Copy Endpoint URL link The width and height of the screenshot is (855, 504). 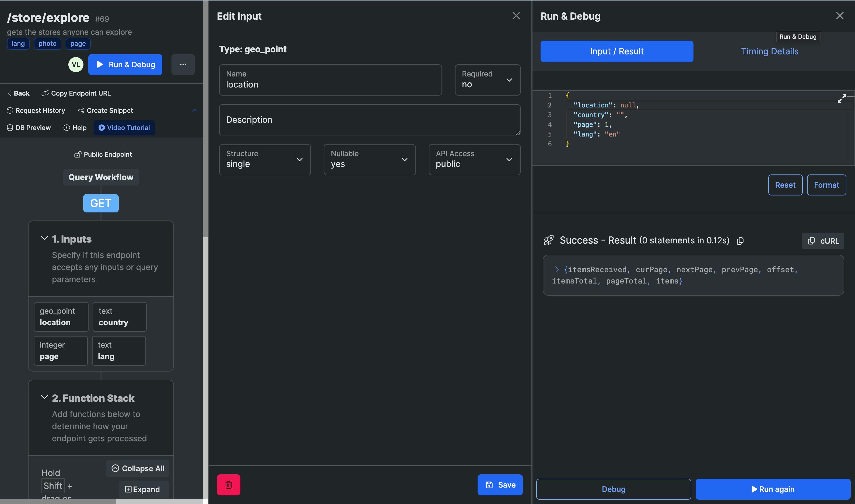(76, 93)
